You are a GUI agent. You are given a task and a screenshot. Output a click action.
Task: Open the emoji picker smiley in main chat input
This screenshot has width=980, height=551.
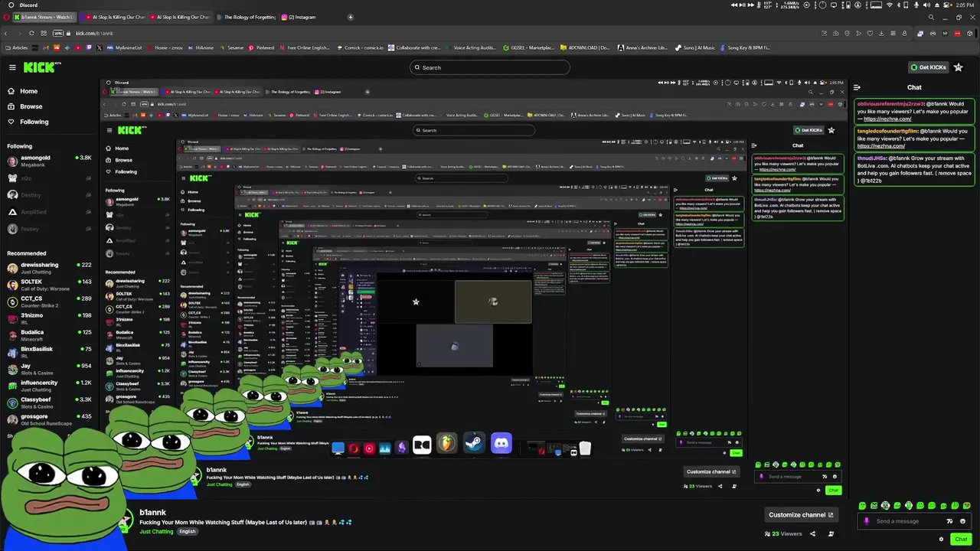point(962,521)
